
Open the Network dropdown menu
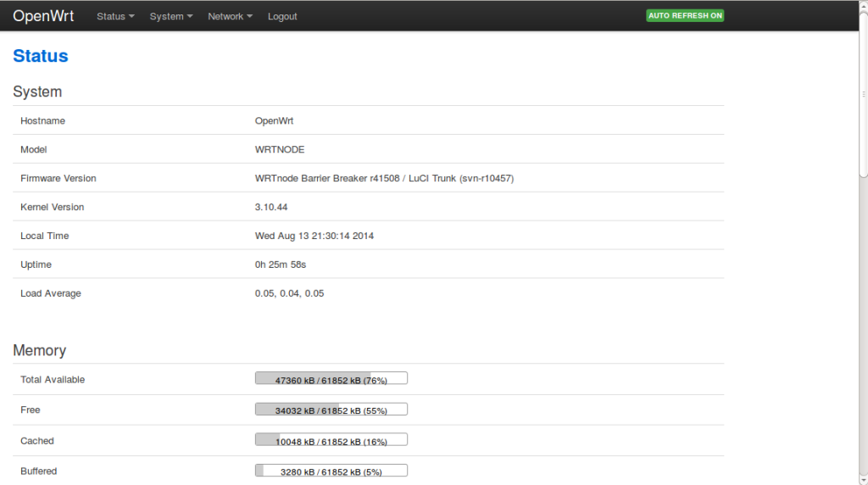coord(231,16)
